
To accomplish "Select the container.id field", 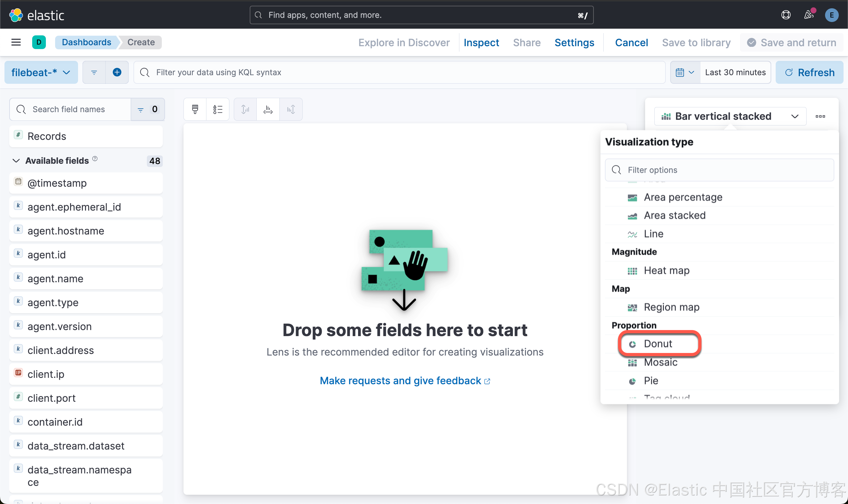I will 86,422.
